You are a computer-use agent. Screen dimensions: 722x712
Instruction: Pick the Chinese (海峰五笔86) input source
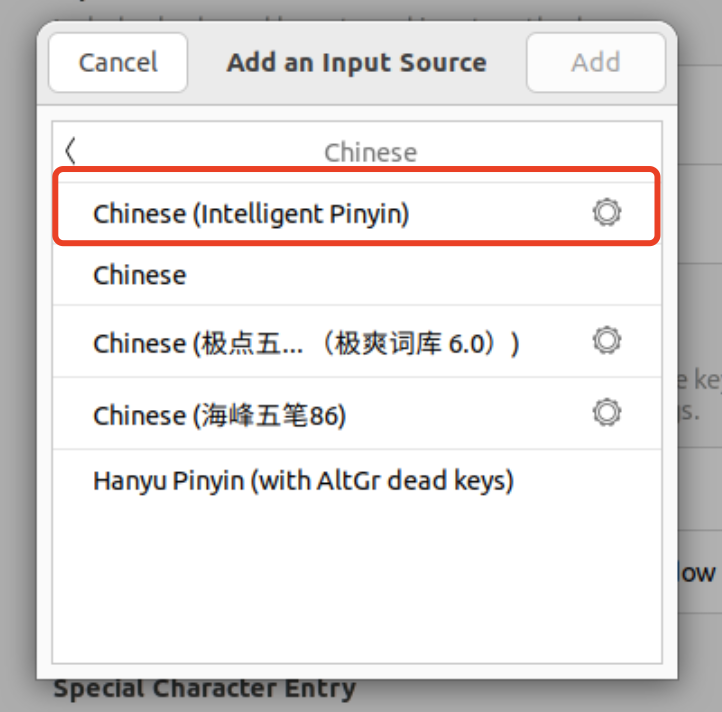point(219,415)
